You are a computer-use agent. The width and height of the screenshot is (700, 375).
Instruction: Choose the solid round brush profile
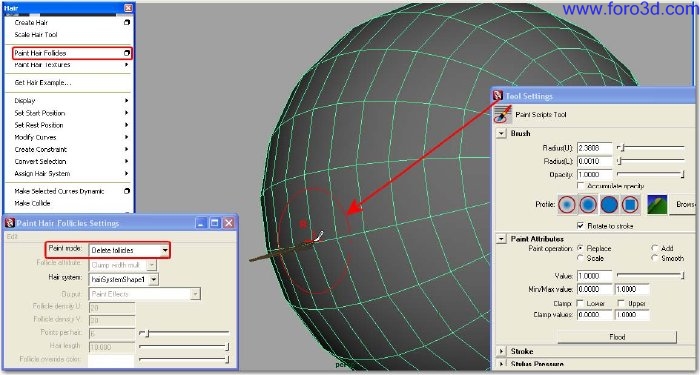(x=609, y=204)
